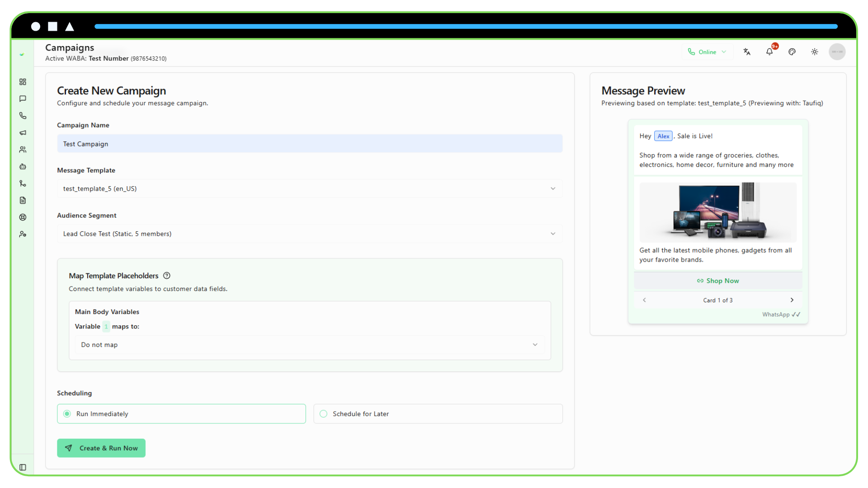This screenshot has height=488, width=868.
Task: Open the workflow branch icon in sidebar
Action: click(x=23, y=183)
